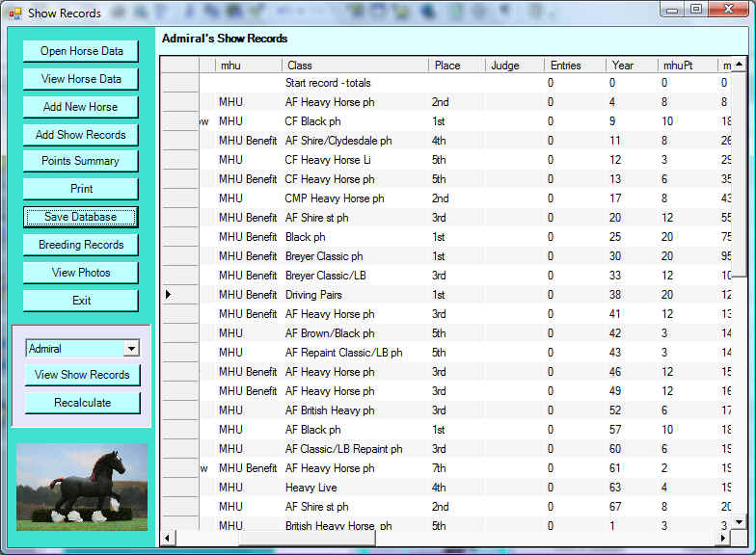756x555 pixels.
Task: Click the Show Records window title icon
Action: [x=14, y=13]
